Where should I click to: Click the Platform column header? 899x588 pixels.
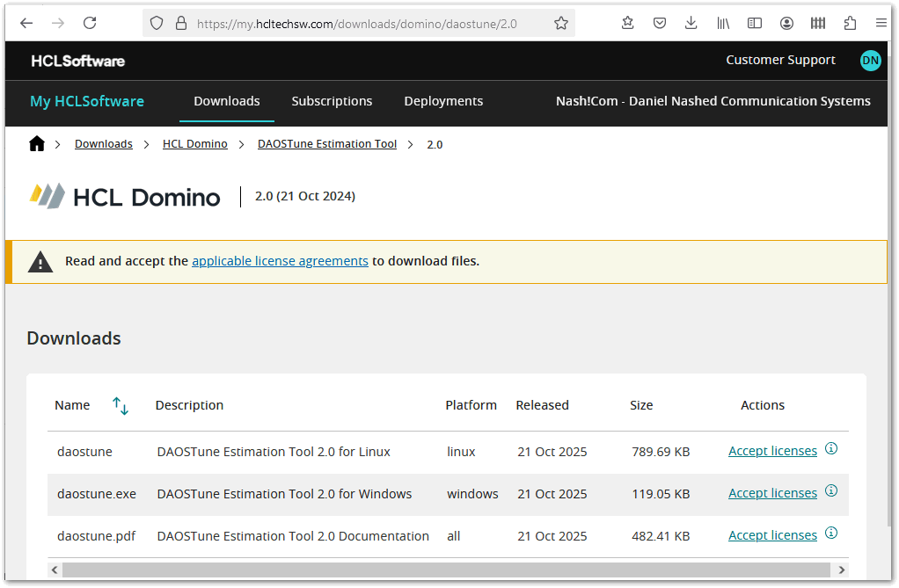coord(471,406)
